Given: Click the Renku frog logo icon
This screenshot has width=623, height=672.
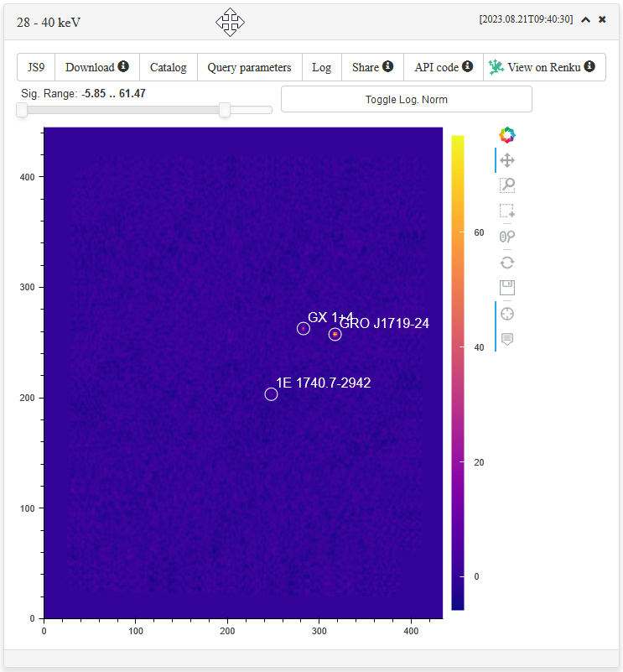Looking at the screenshot, I should coord(496,67).
